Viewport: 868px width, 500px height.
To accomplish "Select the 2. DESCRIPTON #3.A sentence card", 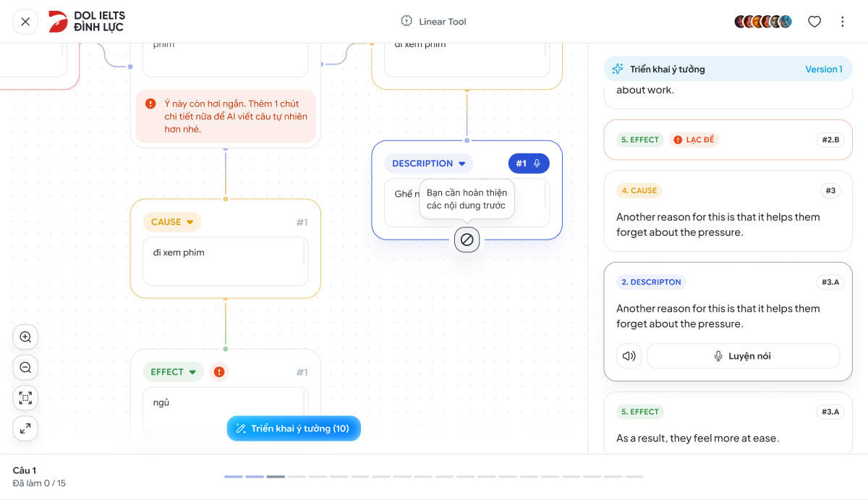I will point(728,321).
